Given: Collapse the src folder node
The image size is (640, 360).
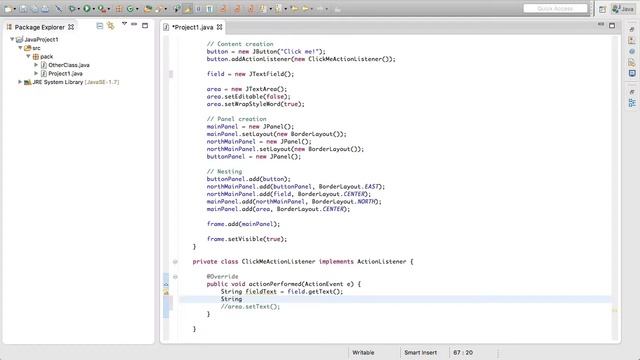Looking at the screenshot, I should point(20,48).
